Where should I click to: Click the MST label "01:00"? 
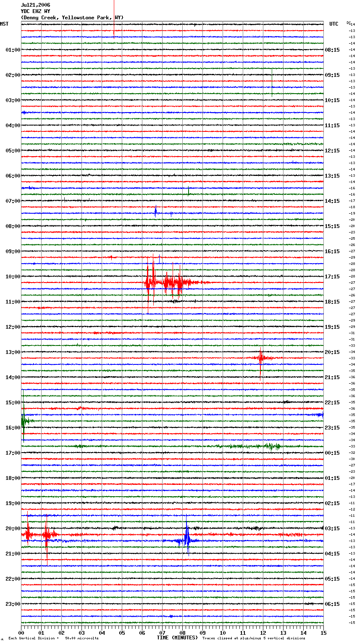pyautogui.click(x=13, y=50)
